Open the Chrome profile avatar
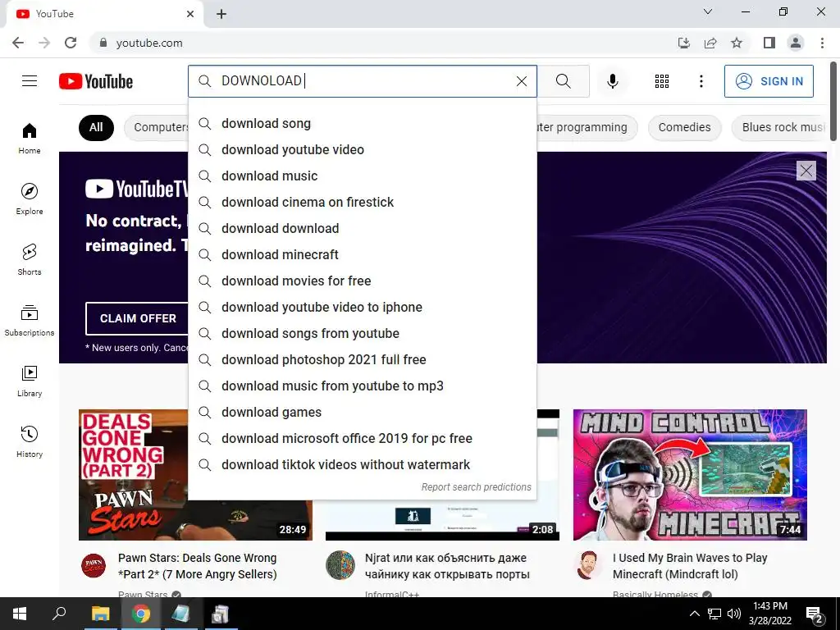Screen dimensions: 840x630 (x=796, y=43)
